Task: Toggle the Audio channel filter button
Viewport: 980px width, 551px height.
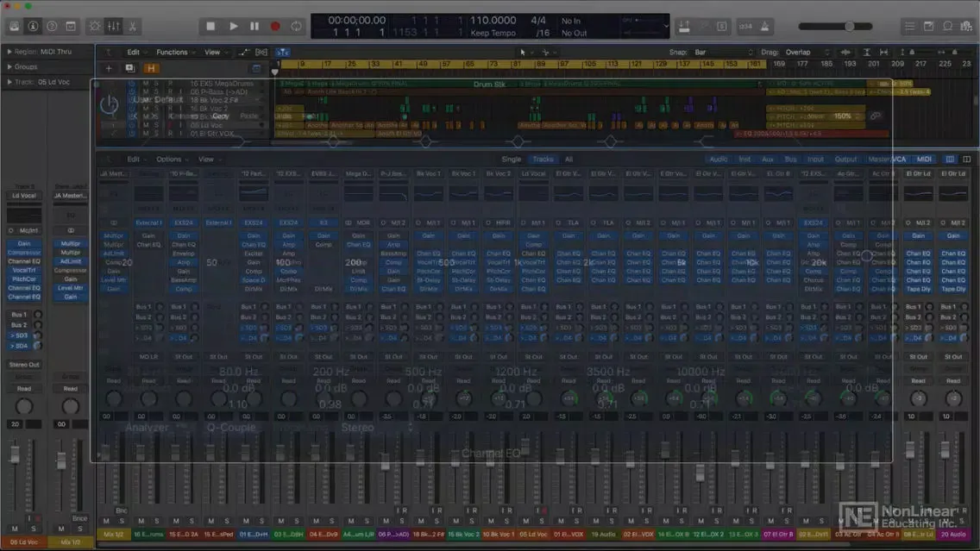Action: 718,160
